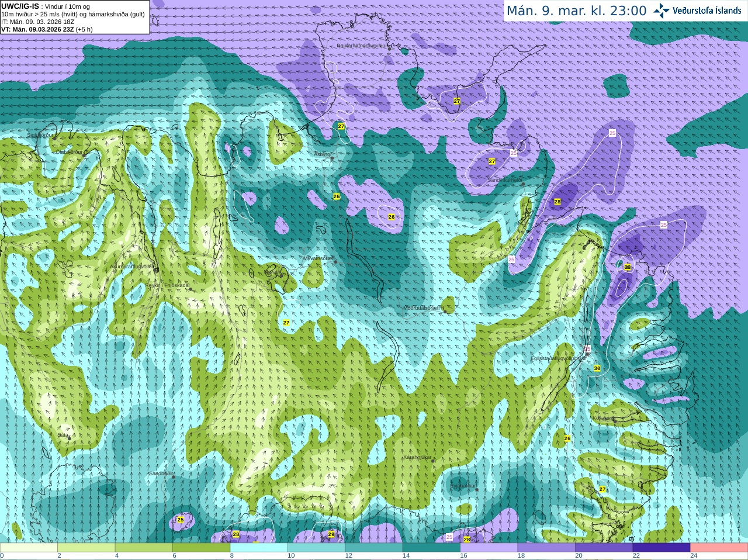Viewport: 748px width, 560px height.
Task: Click the 'Mán. 9. mar. kl. 23:00' timestamp
Action: tap(576, 11)
